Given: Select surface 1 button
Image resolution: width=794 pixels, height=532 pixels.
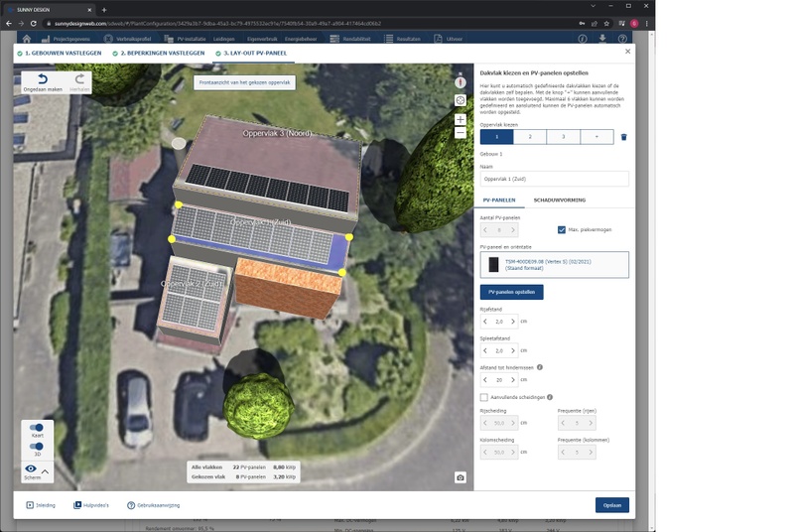Looking at the screenshot, I should pos(497,137).
